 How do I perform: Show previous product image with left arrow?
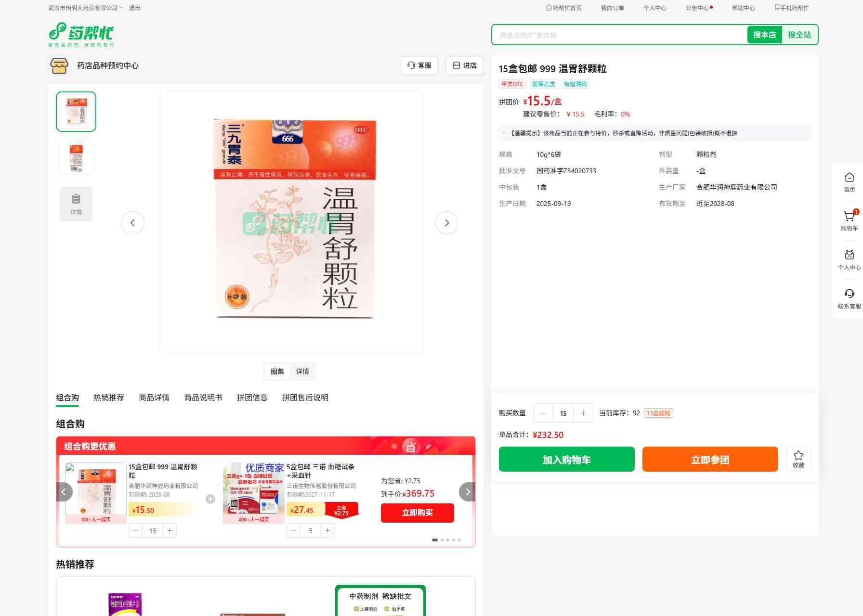tap(133, 223)
